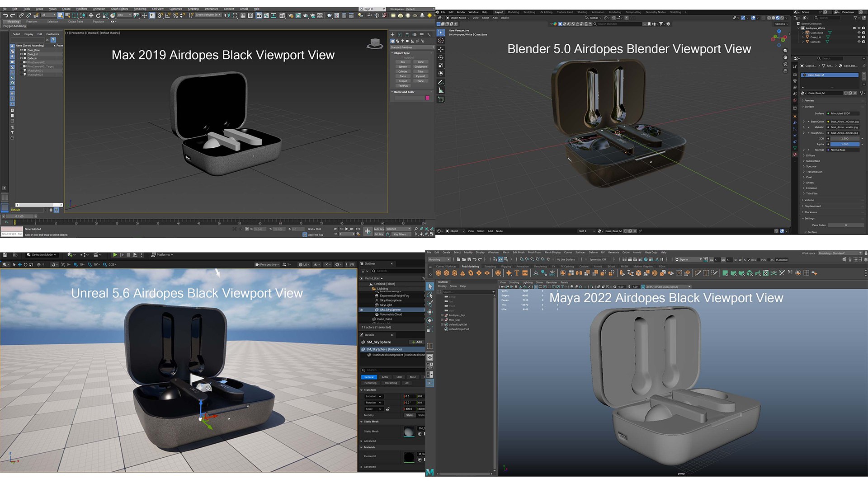Open Standard Primitives dropdown in 3ds Max
The height and width of the screenshot is (488, 868).
click(412, 47)
